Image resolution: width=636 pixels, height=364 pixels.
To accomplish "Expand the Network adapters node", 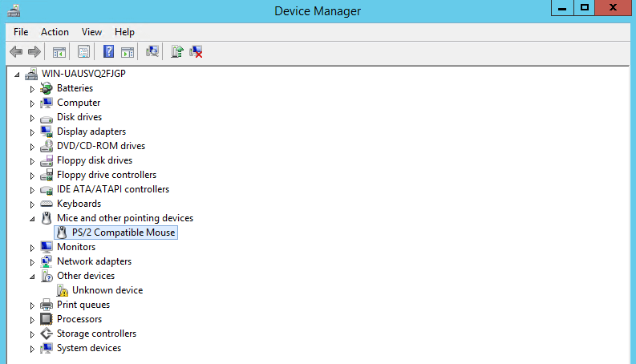I will pyautogui.click(x=33, y=261).
